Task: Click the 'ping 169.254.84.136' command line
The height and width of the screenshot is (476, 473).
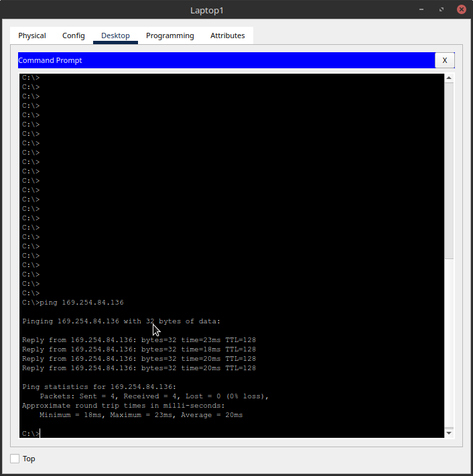Action: (73, 303)
